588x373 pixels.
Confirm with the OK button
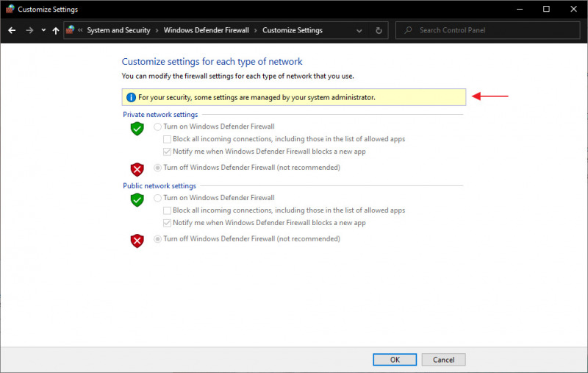coord(395,360)
